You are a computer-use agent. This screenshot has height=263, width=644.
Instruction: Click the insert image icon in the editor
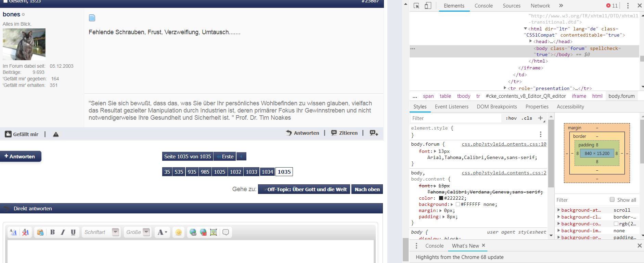(214, 232)
